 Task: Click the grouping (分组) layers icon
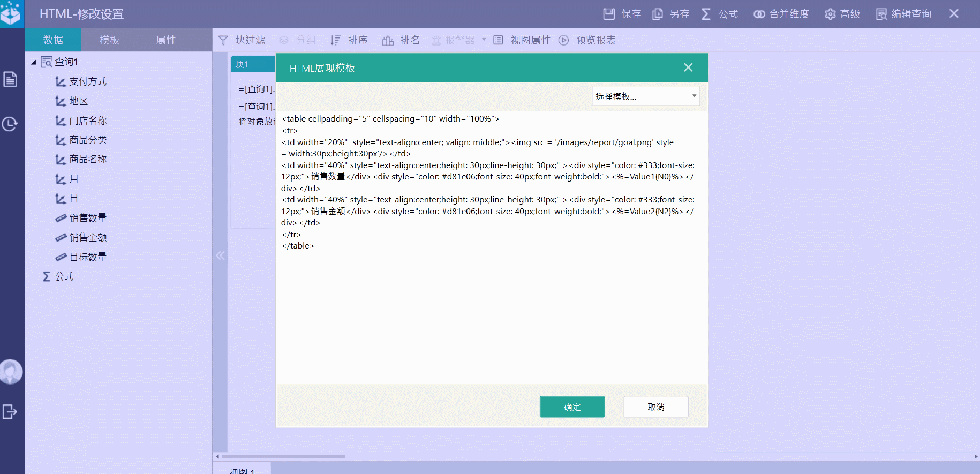pos(284,40)
